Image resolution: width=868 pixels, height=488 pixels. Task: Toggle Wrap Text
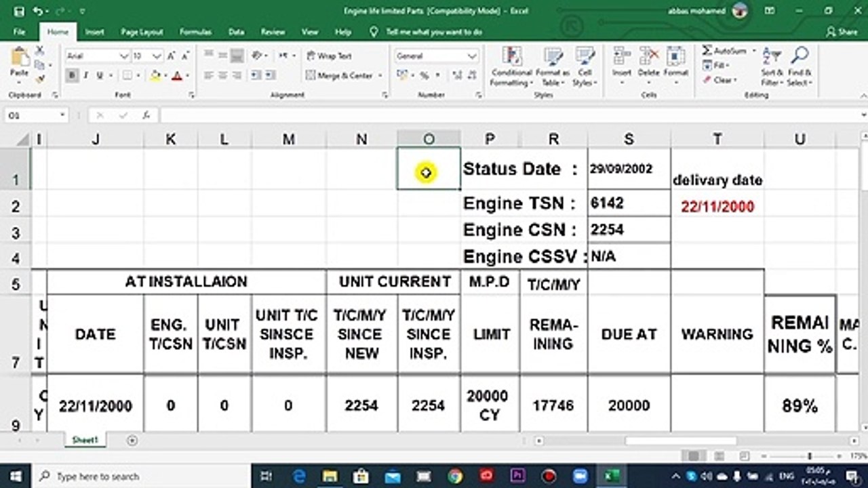(x=330, y=56)
